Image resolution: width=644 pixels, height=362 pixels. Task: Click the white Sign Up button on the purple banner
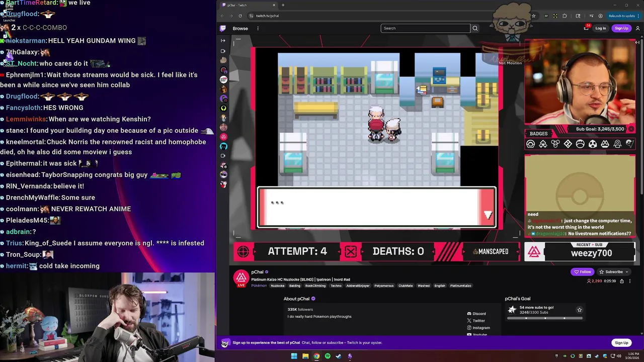tap(621, 343)
